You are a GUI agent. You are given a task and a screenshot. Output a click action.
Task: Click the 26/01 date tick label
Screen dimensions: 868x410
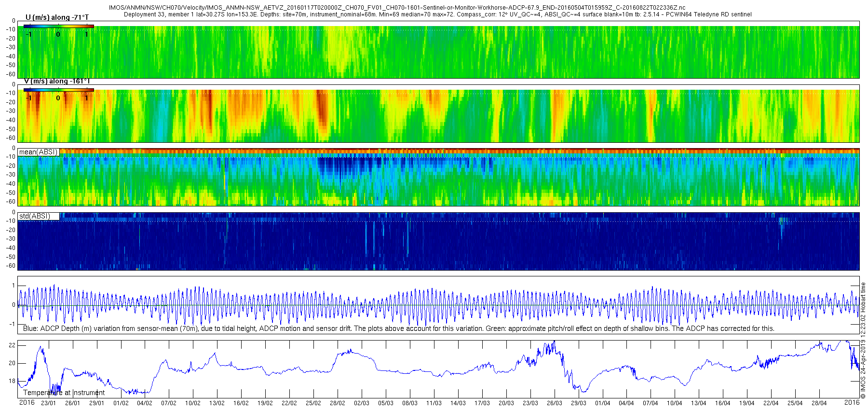coord(72,403)
